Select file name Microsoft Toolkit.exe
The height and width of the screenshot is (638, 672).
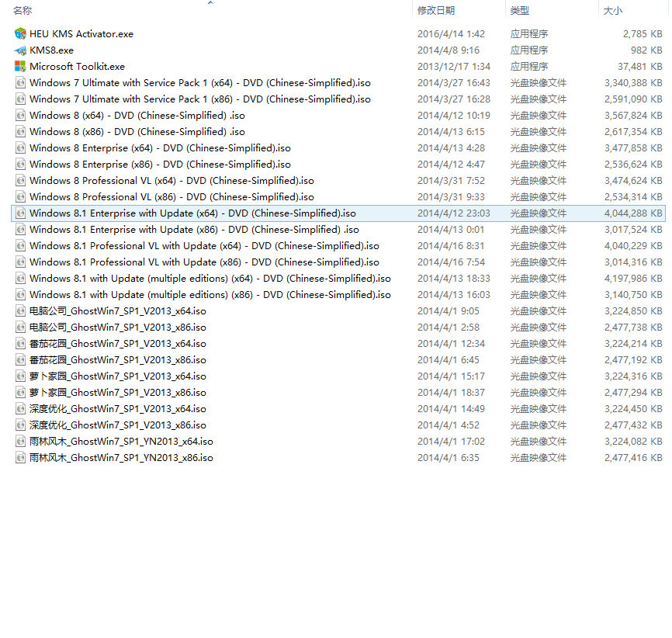click(77, 67)
